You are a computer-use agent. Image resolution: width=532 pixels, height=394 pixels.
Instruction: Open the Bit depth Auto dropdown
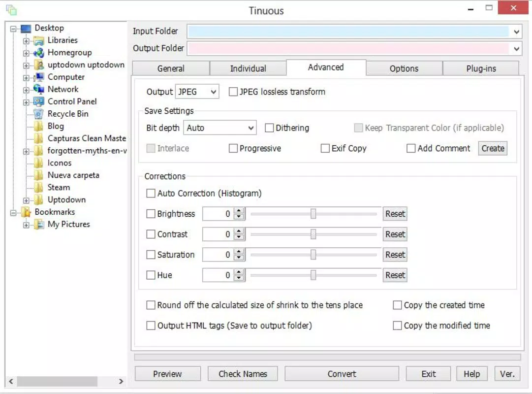coord(220,128)
